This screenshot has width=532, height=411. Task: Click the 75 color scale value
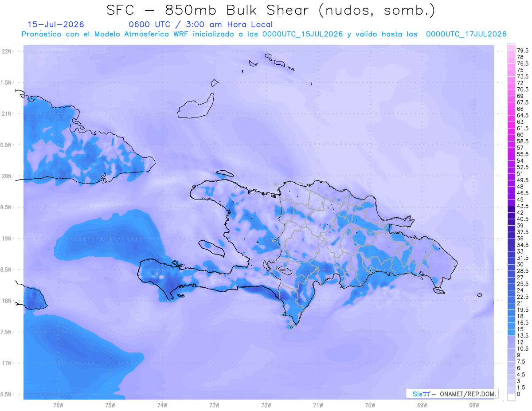tap(520, 70)
